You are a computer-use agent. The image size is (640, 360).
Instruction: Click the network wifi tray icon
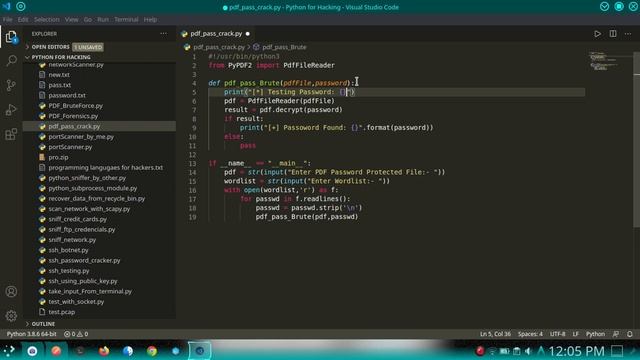492,351
